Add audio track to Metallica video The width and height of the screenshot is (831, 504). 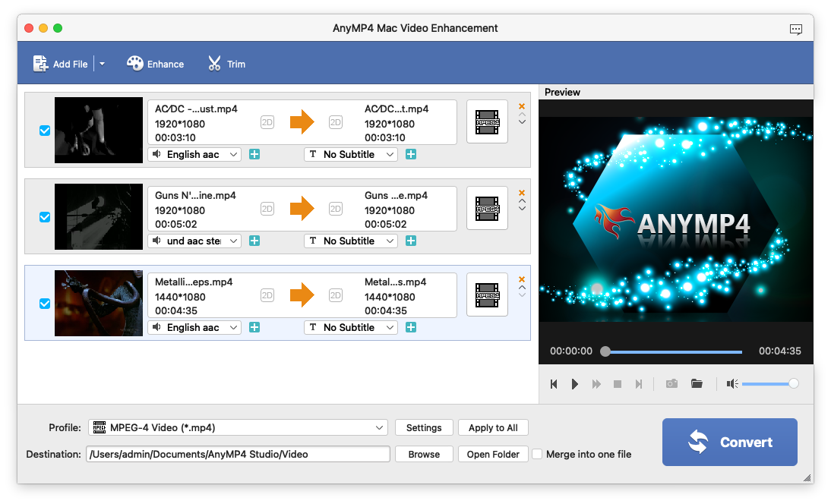(254, 328)
